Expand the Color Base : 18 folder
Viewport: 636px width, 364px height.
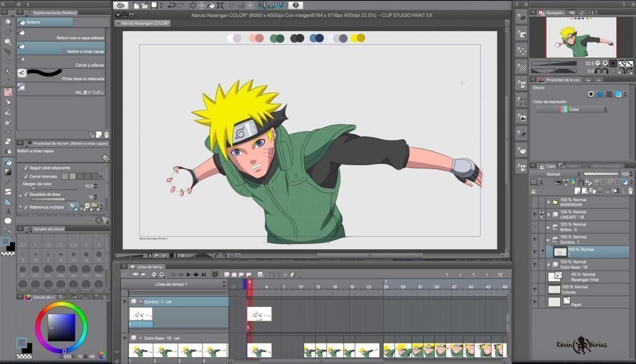[x=548, y=265]
